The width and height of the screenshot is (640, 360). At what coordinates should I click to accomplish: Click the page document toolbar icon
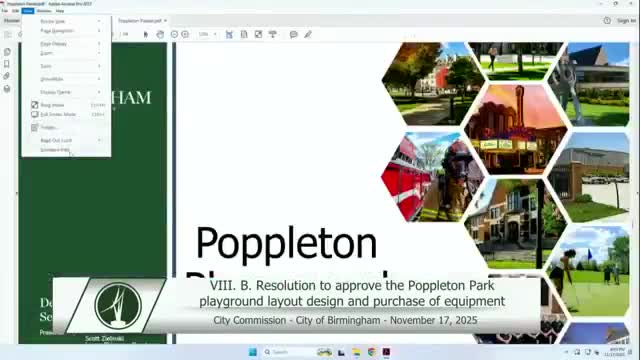click(x=244, y=35)
